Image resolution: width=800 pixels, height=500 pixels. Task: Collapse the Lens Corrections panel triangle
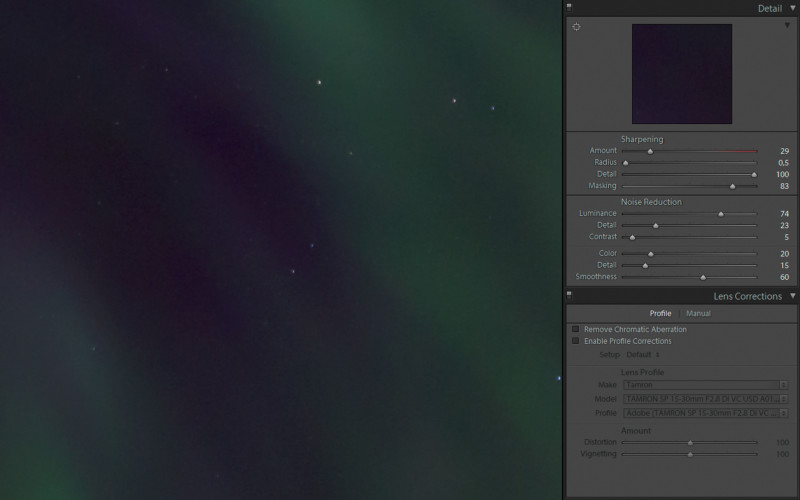792,296
